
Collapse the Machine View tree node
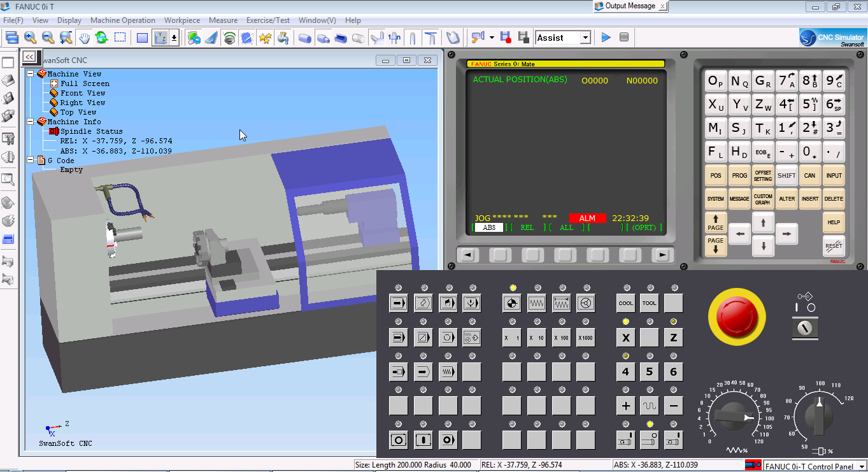click(30, 73)
